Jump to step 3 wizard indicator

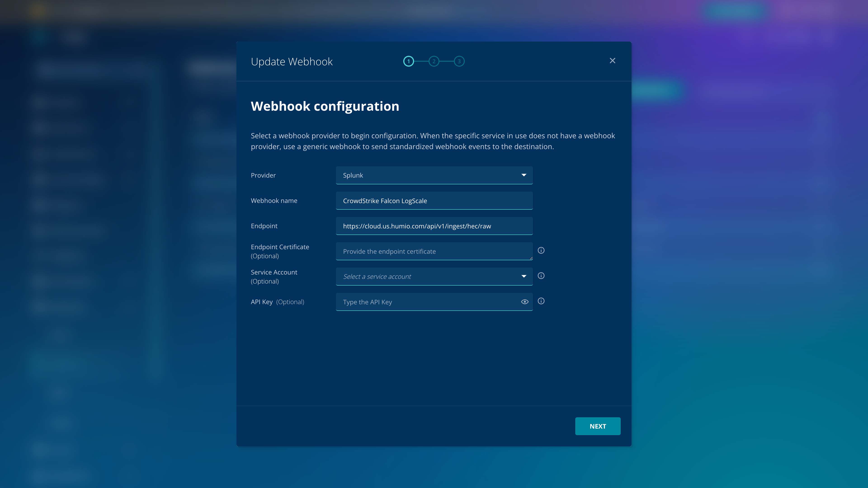[x=459, y=61]
